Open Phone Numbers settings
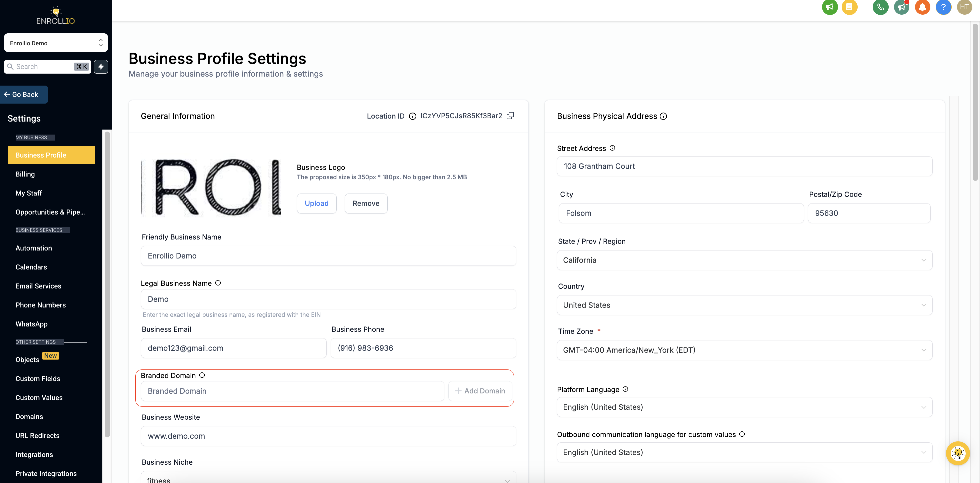 (x=40, y=305)
